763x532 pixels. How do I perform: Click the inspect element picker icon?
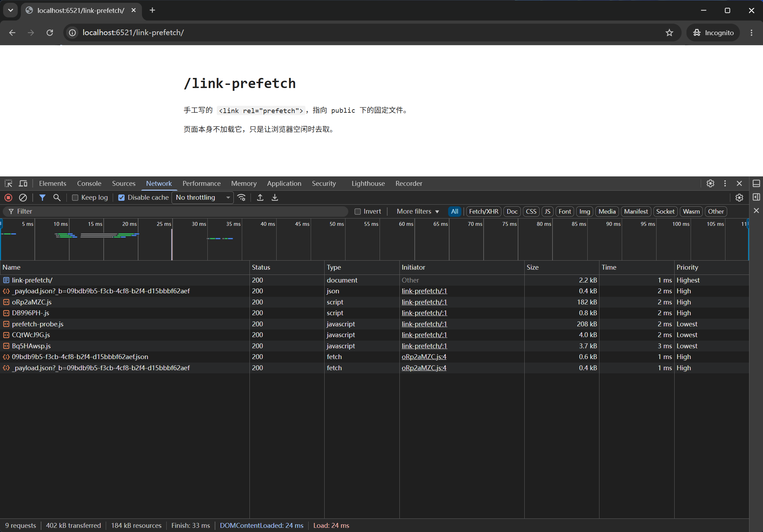click(8, 183)
